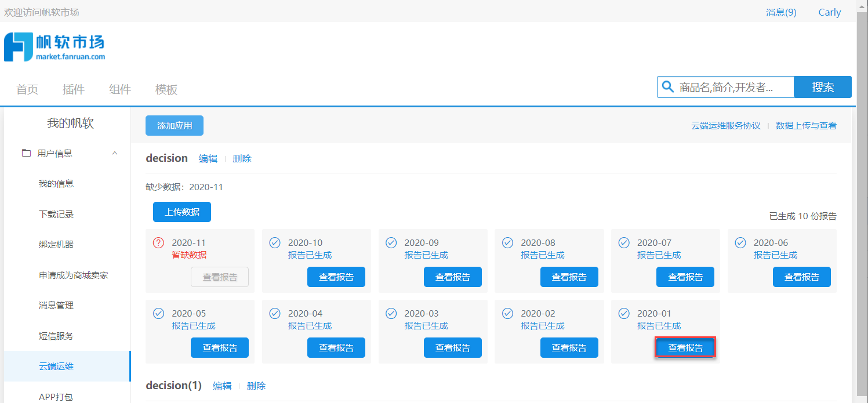View report for 2020-05

(220, 348)
